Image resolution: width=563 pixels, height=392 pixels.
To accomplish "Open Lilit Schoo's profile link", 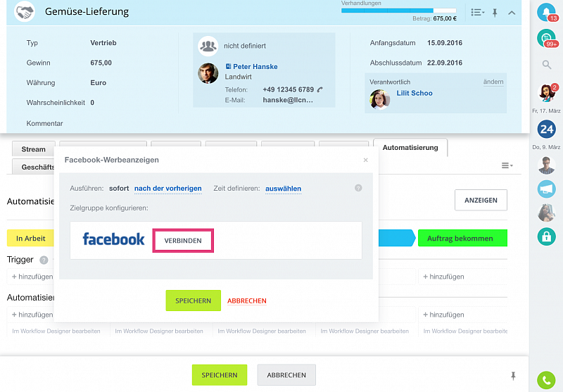I will point(415,93).
